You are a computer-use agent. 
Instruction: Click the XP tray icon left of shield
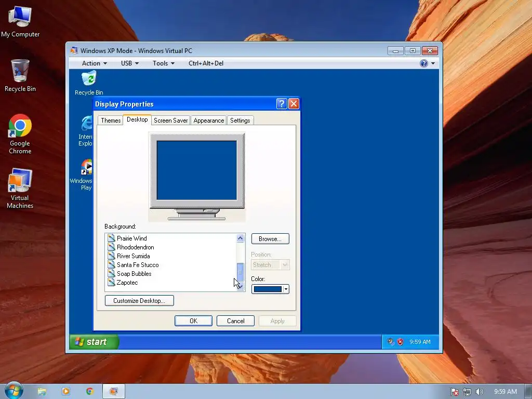391,342
